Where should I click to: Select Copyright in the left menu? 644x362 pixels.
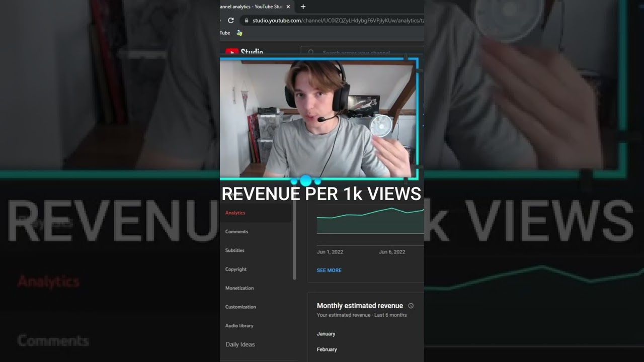pyautogui.click(x=236, y=269)
